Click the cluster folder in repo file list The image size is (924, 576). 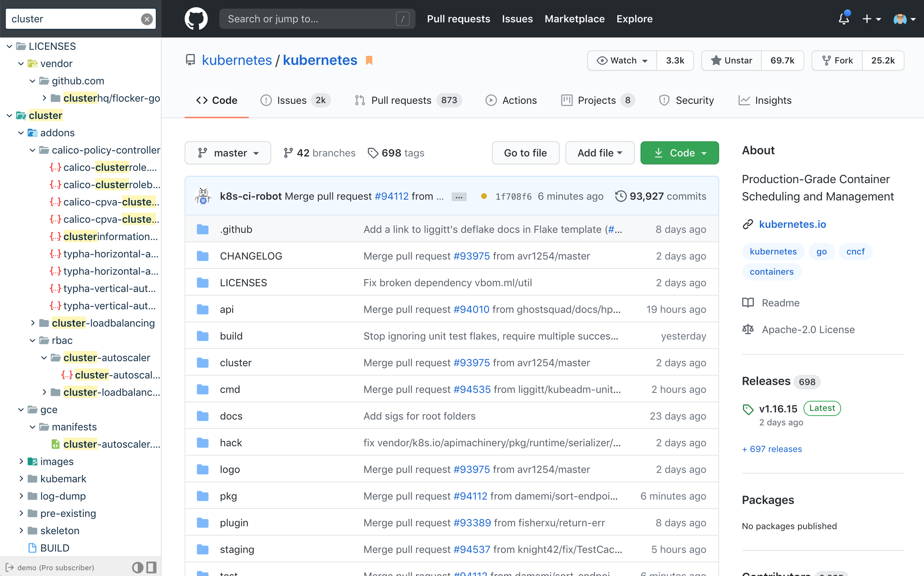[x=236, y=362]
